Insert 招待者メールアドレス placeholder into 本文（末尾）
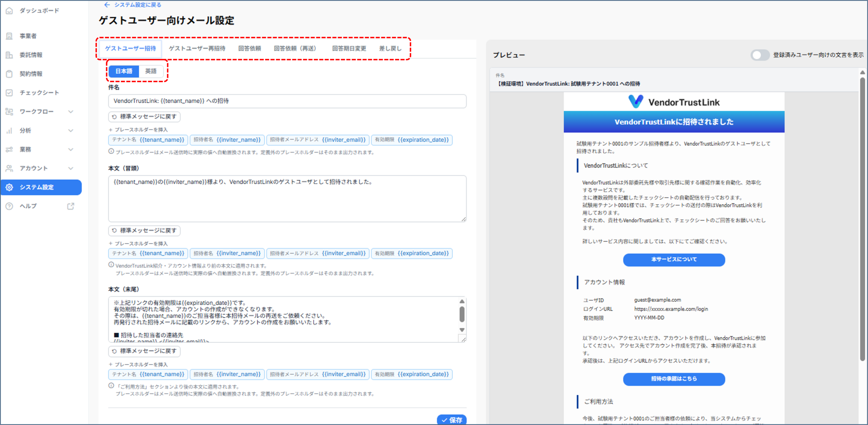The width and height of the screenshot is (868, 425). [318, 374]
